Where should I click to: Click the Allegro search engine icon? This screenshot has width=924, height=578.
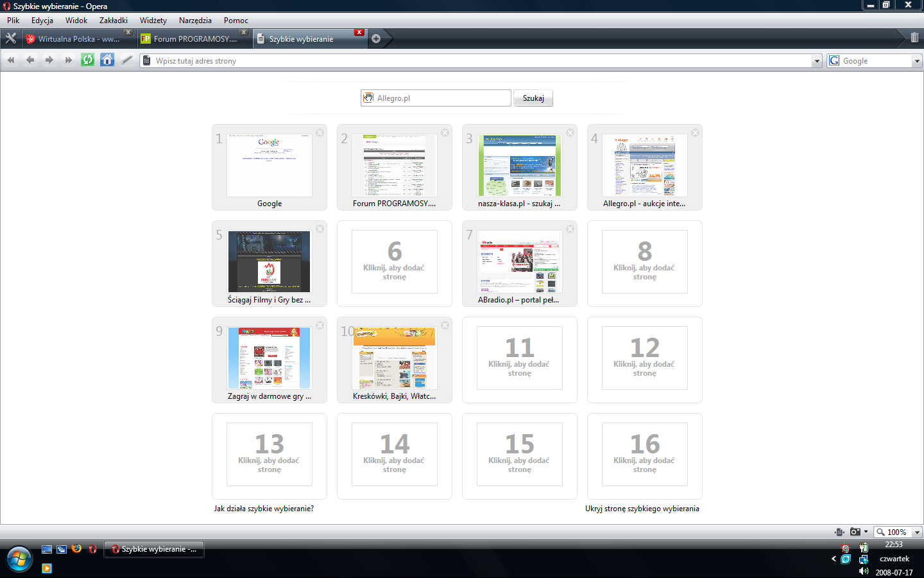click(x=368, y=98)
